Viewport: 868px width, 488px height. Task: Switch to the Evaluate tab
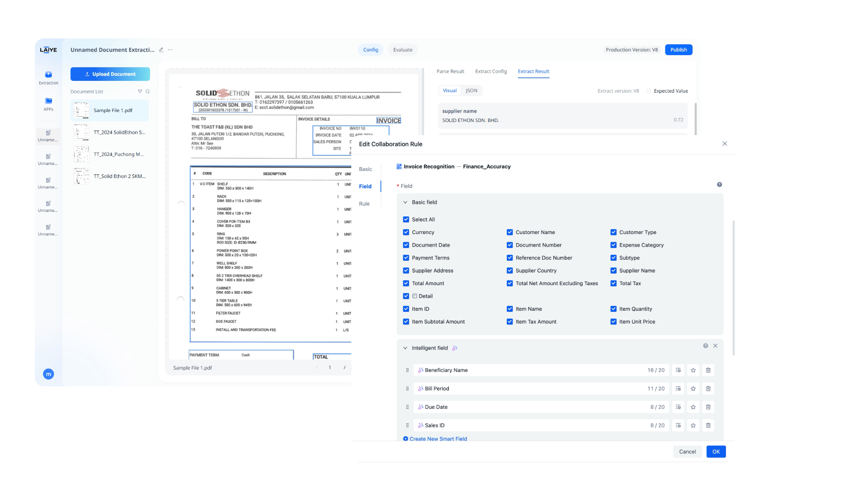(402, 50)
